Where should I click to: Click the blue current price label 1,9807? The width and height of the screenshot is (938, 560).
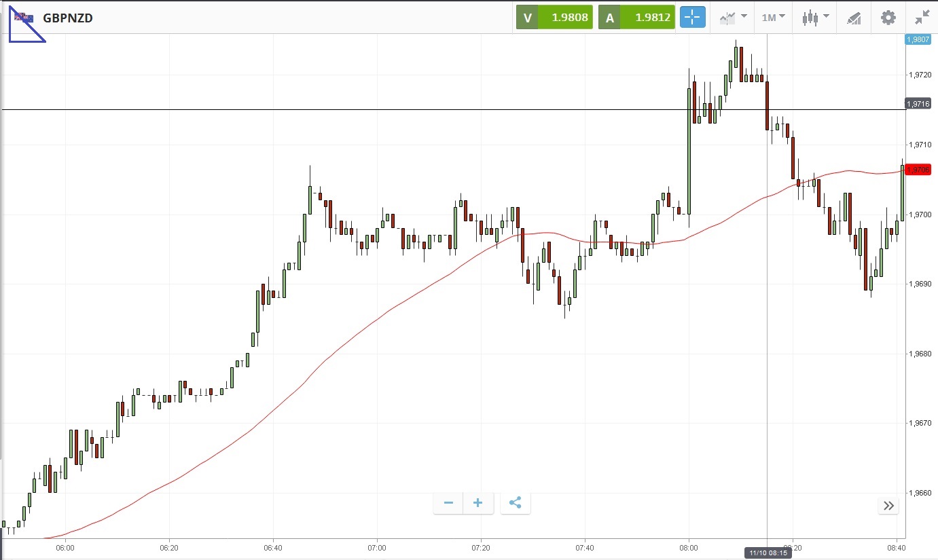[917, 39]
